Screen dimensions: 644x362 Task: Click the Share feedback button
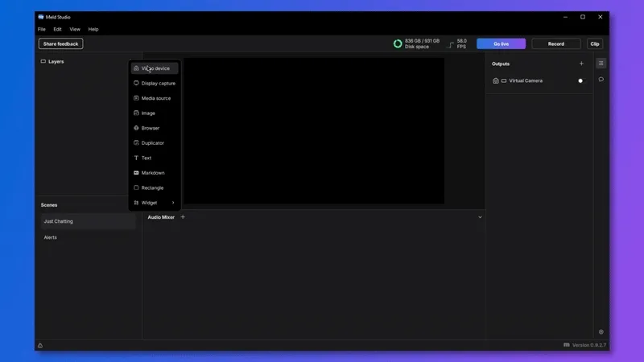coord(61,44)
